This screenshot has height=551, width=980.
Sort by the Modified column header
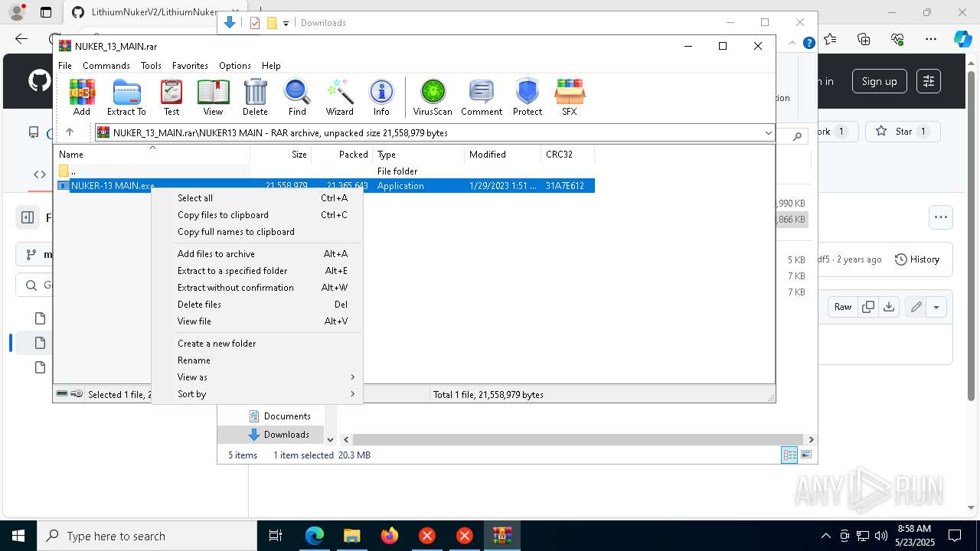coord(502,155)
